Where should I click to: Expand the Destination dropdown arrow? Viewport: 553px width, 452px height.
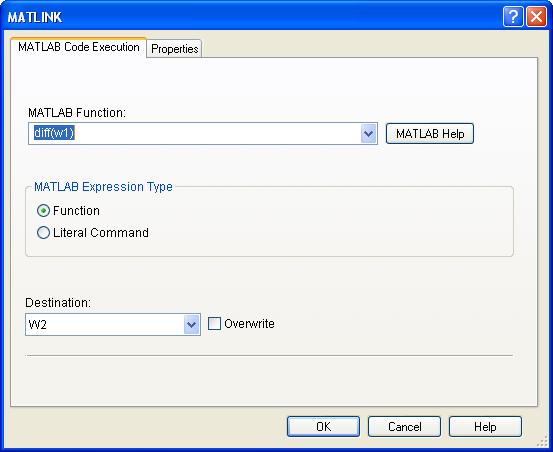[x=192, y=324]
